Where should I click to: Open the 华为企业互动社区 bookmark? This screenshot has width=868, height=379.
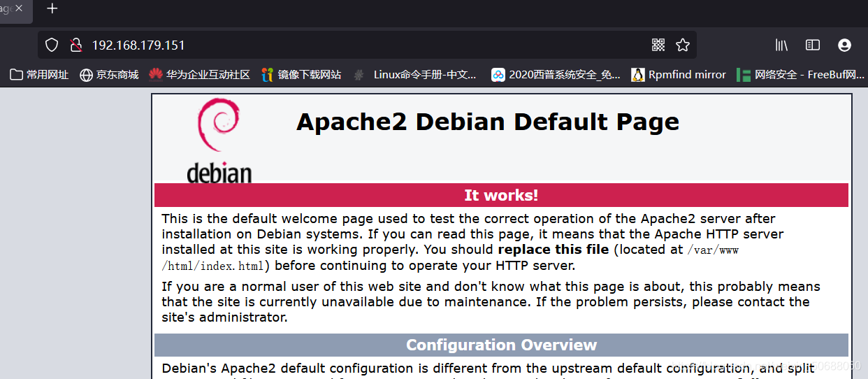[199, 75]
